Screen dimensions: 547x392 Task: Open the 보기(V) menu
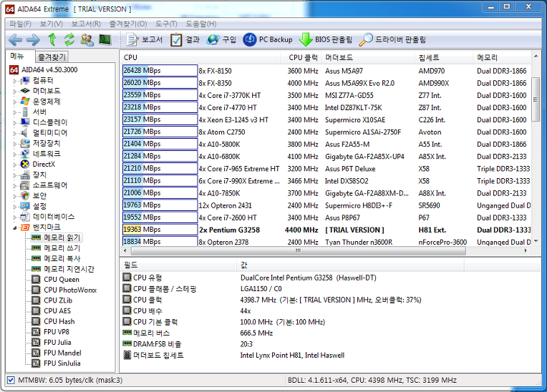pyautogui.click(x=51, y=24)
